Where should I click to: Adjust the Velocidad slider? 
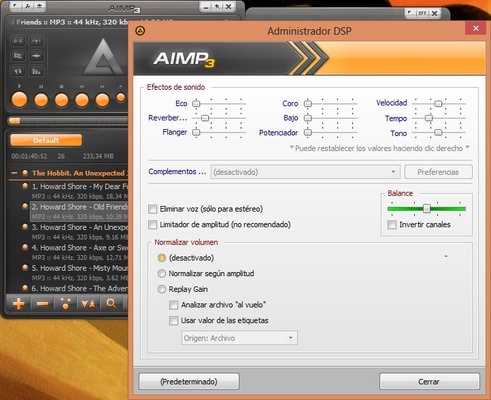pos(438,104)
